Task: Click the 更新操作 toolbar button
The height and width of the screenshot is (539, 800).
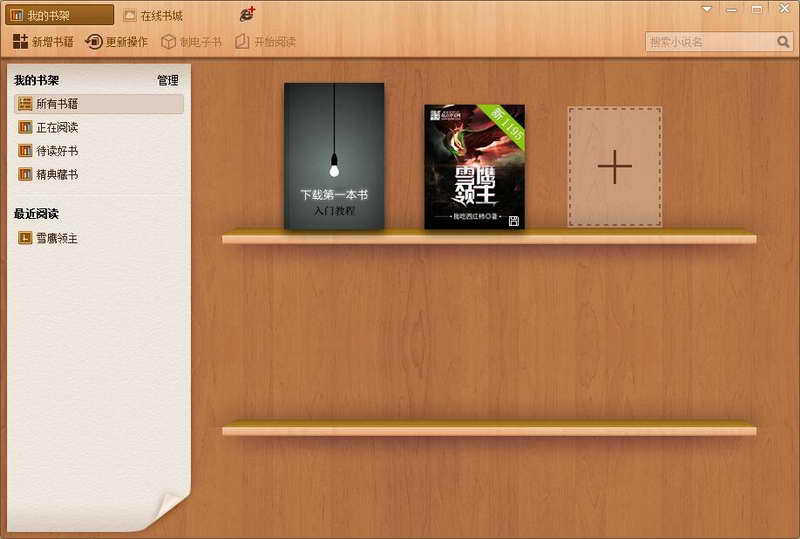Action: click(x=116, y=41)
